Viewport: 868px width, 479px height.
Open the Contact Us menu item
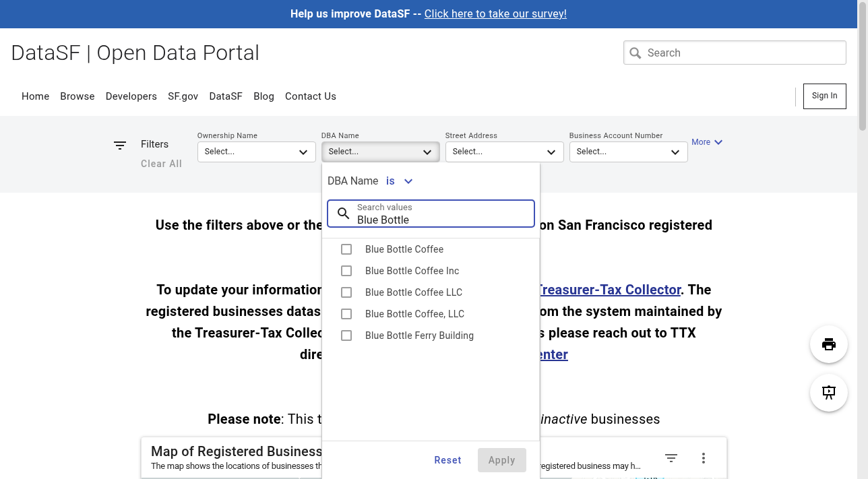pos(311,96)
